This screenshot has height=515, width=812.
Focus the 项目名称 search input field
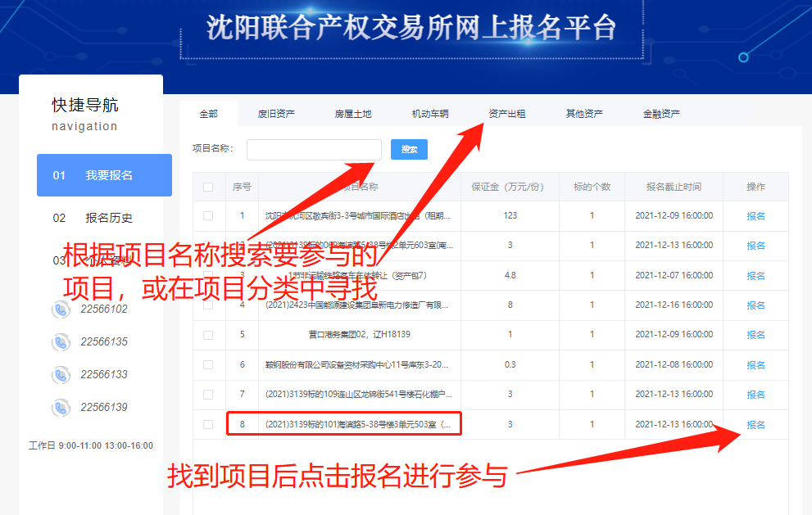[x=314, y=149]
